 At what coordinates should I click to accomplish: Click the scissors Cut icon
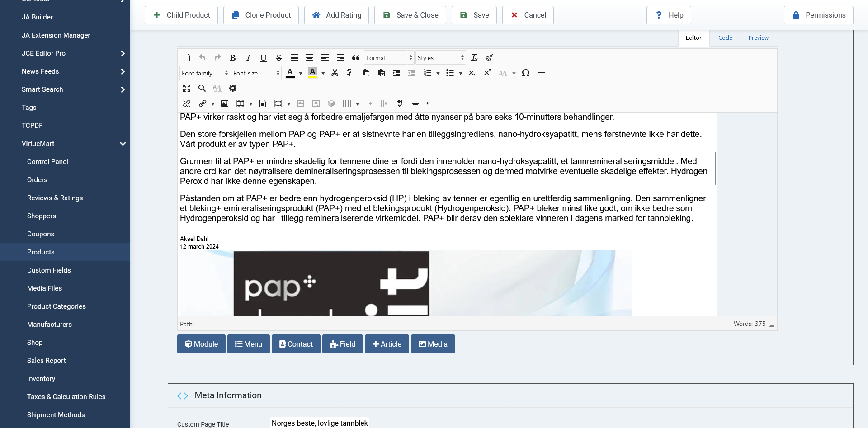point(335,73)
